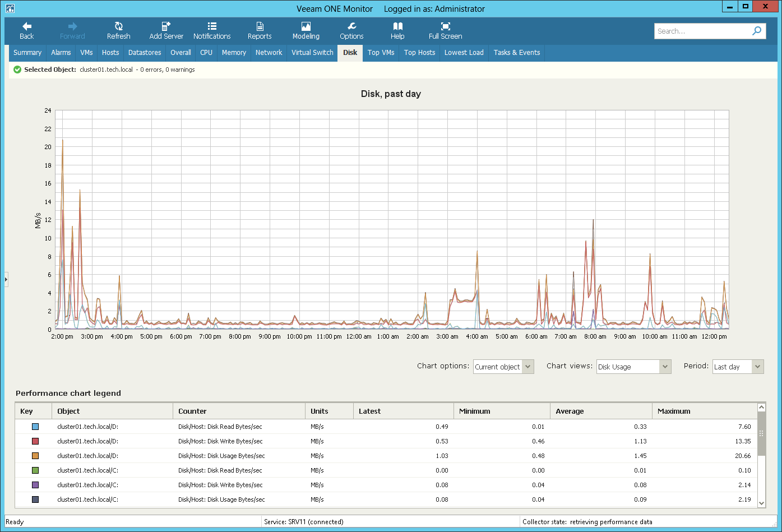Image resolution: width=782 pixels, height=532 pixels.
Task: Click Service: SRV11 (connected) status entry
Action: (304, 522)
